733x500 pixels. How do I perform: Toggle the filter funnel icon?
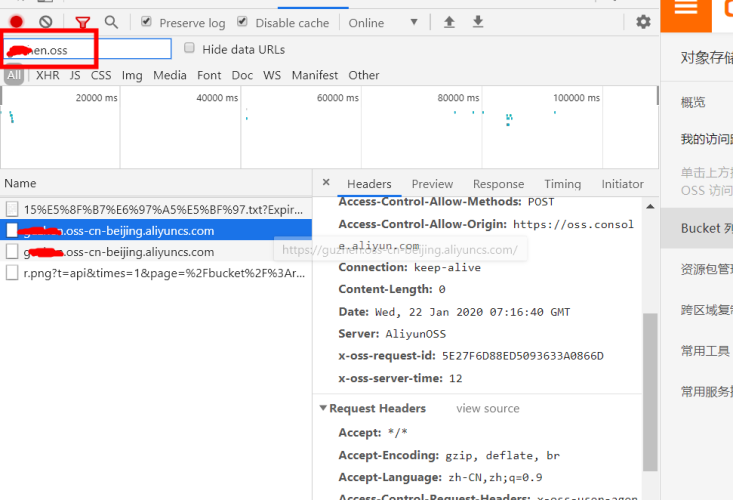click(x=83, y=22)
